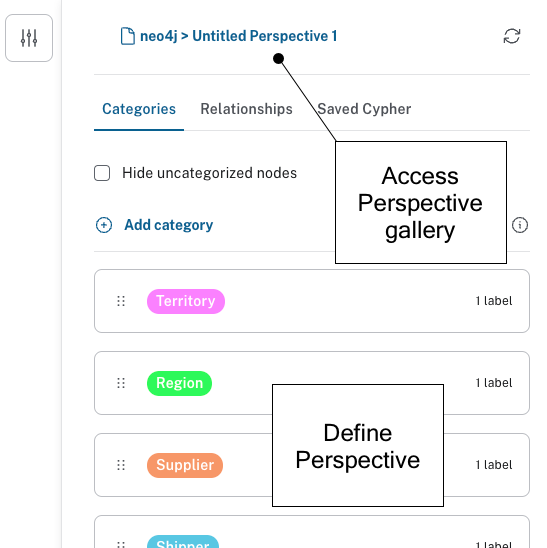Open the Saved Cypher tab
Image resolution: width=547 pixels, height=548 pixels.
[x=364, y=109]
